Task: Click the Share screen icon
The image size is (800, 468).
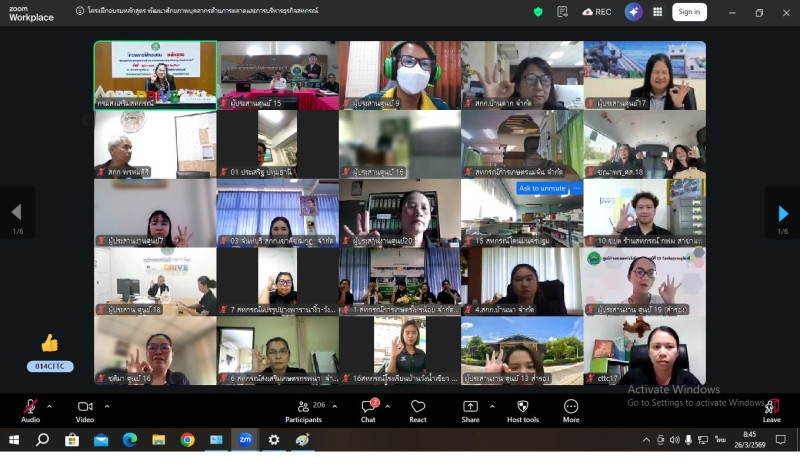Action: coord(470,409)
